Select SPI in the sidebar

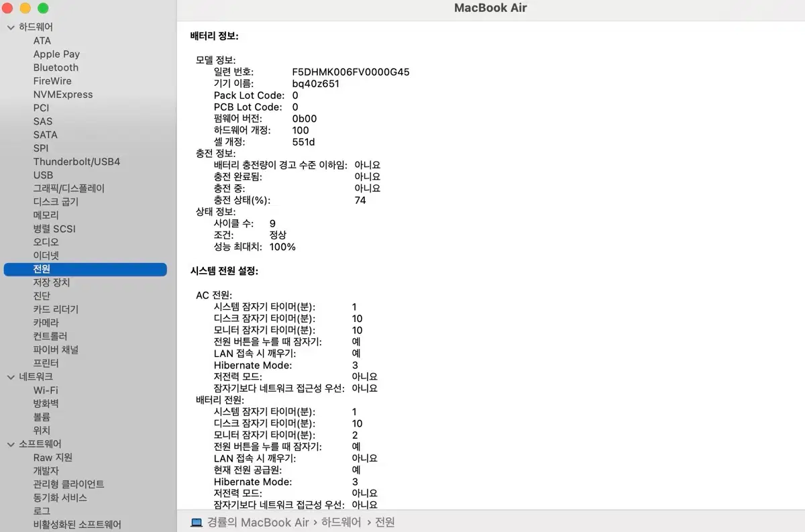41,148
